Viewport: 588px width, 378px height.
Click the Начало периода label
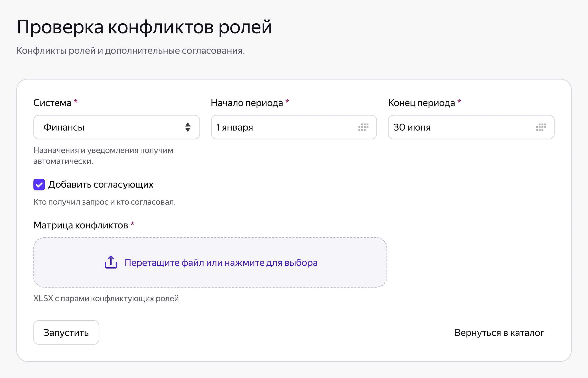247,103
